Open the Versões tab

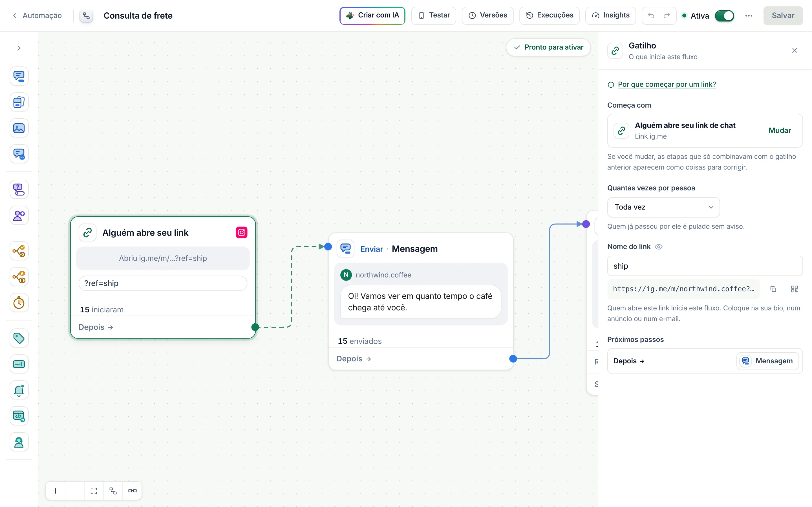pyautogui.click(x=487, y=15)
